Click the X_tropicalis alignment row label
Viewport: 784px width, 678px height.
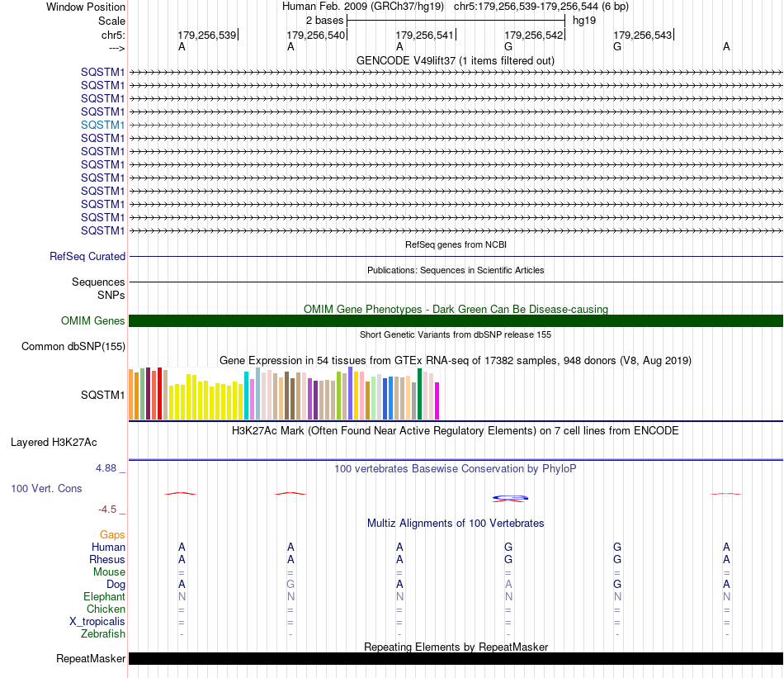click(x=97, y=622)
